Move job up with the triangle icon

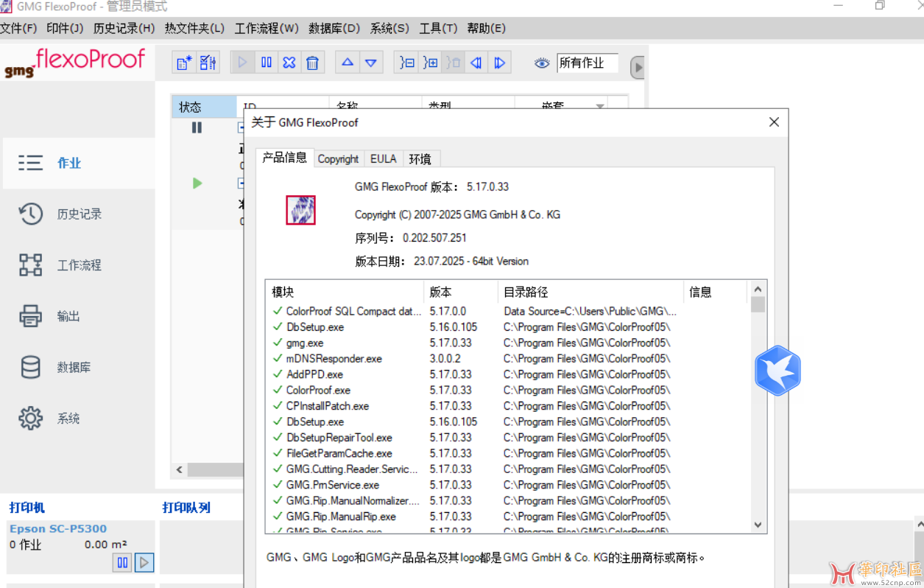pos(348,63)
